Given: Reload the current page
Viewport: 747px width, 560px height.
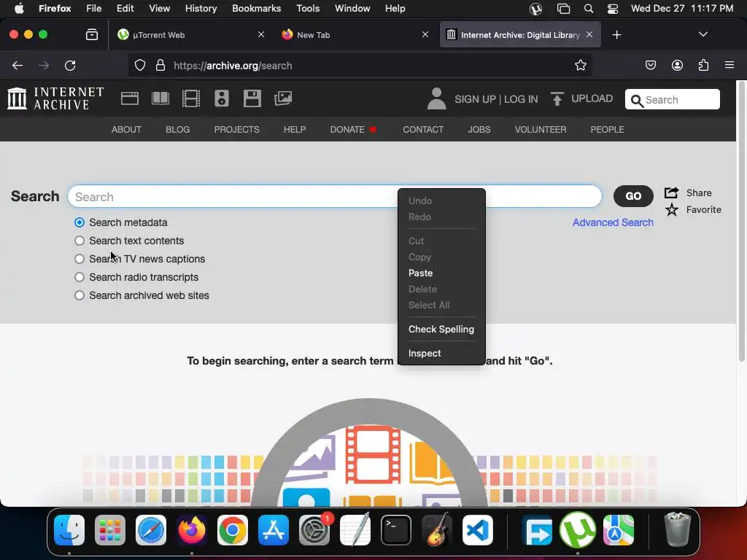Looking at the screenshot, I should (x=70, y=65).
